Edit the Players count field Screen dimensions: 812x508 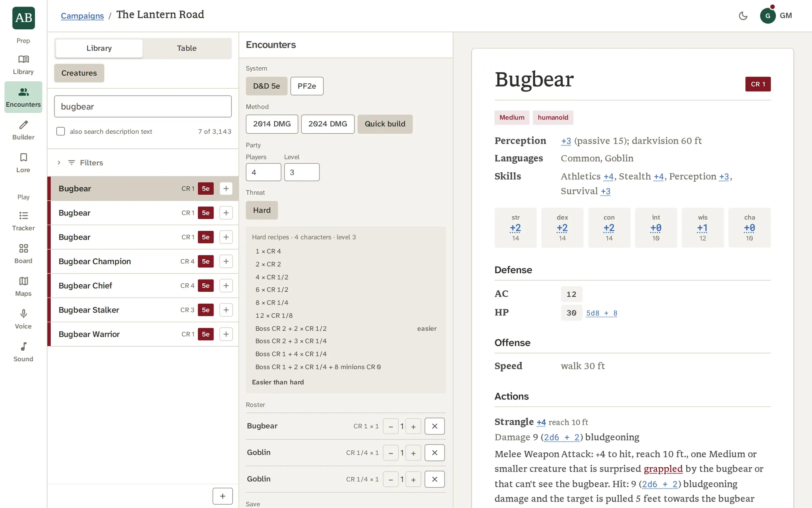click(263, 172)
